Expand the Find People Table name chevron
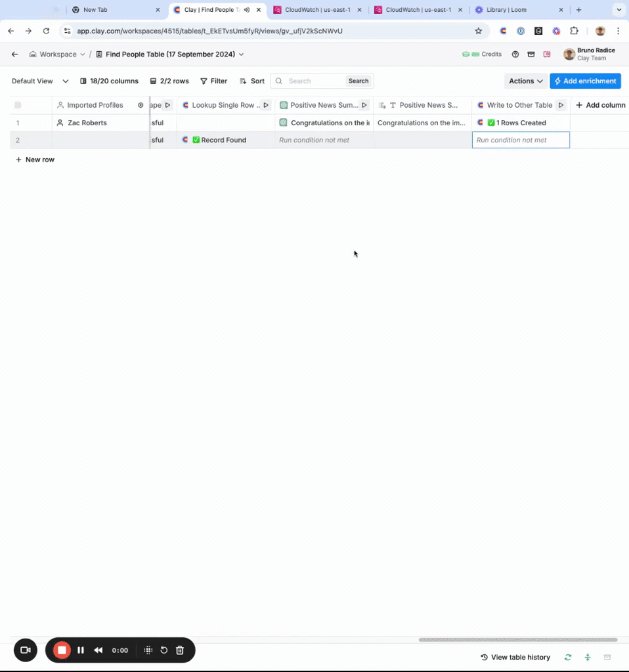Viewport: 629px width, 672px height. [x=242, y=54]
